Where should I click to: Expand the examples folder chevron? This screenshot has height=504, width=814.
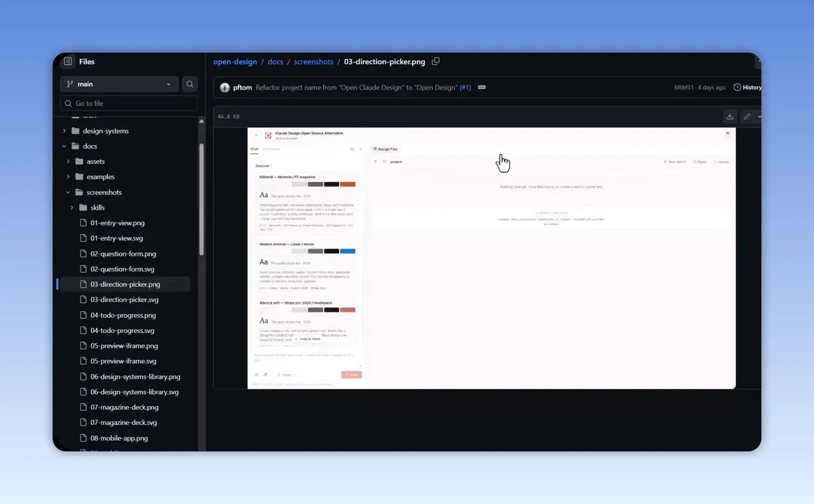point(68,177)
